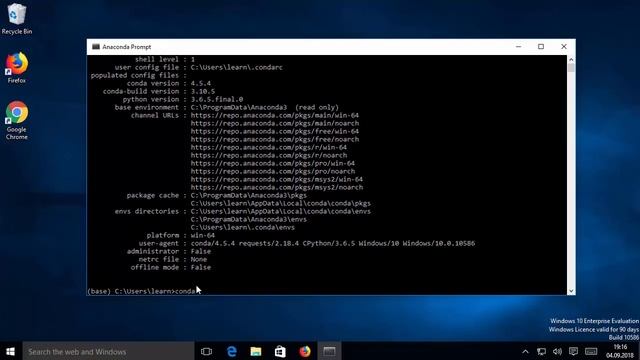The height and width of the screenshot is (360, 640).
Task: Open the Windows Start menu
Action: [11, 351]
